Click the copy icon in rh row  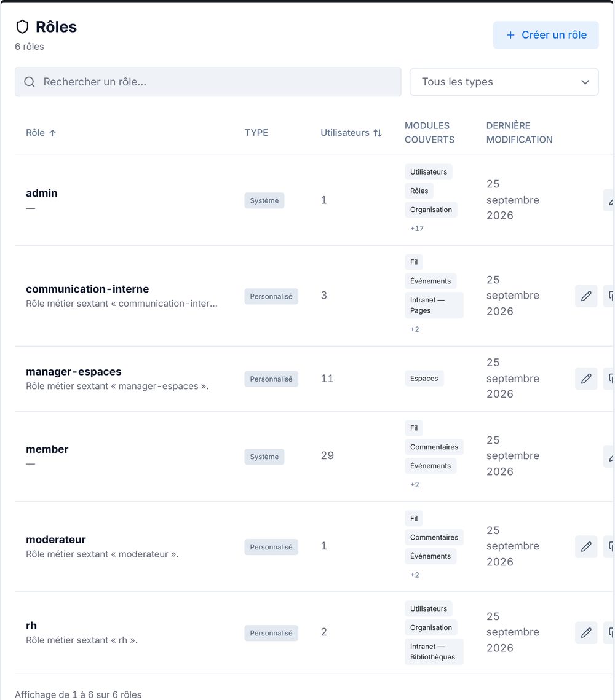point(609,632)
